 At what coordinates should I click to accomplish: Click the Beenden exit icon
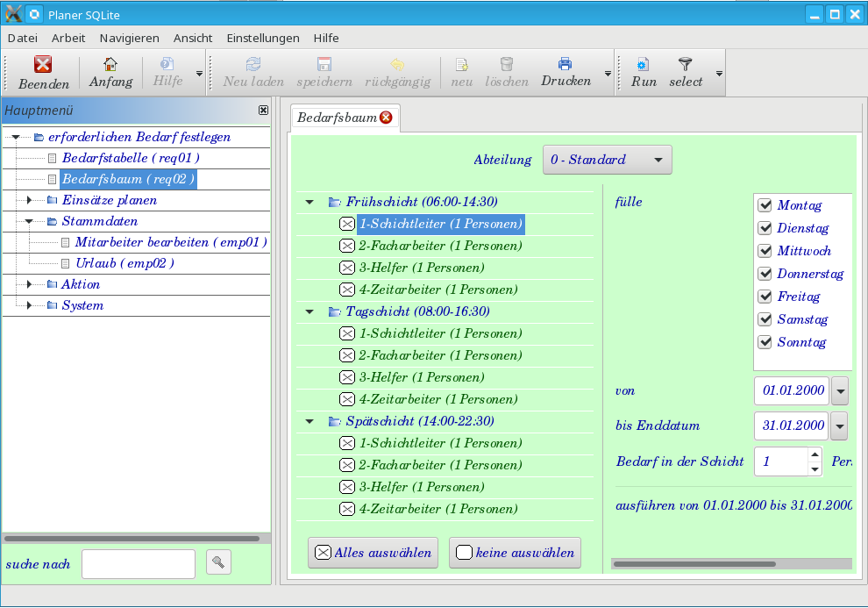pos(43,64)
